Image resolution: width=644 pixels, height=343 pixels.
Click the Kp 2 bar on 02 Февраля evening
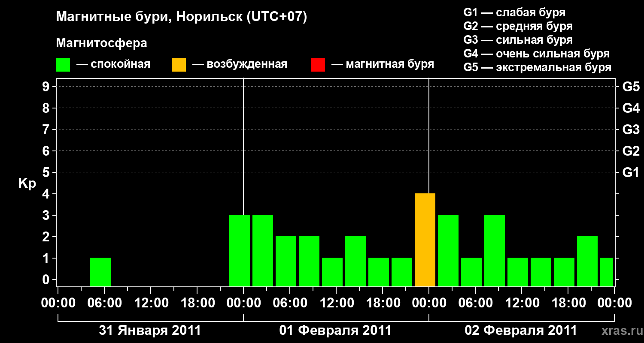(587, 262)
